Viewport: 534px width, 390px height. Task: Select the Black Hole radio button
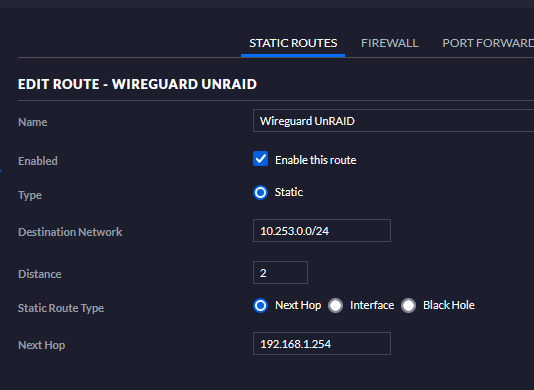tap(408, 306)
